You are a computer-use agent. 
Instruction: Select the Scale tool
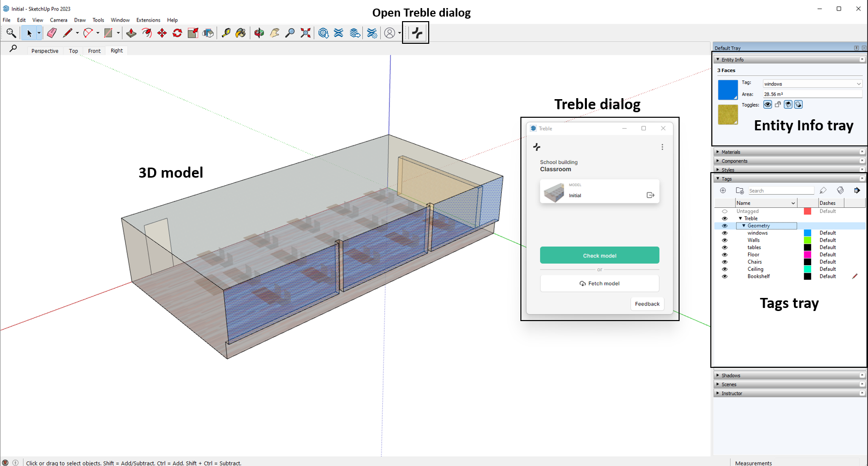coord(193,33)
